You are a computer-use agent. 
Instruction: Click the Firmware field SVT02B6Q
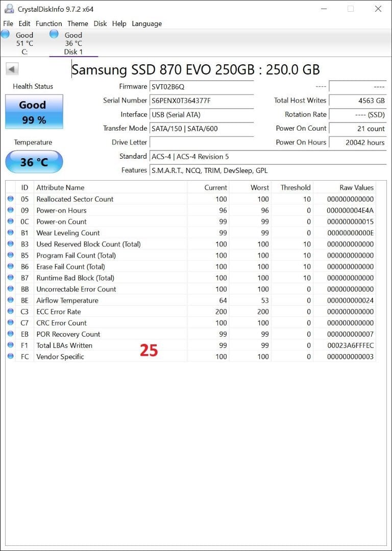pyautogui.click(x=202, y=87)
